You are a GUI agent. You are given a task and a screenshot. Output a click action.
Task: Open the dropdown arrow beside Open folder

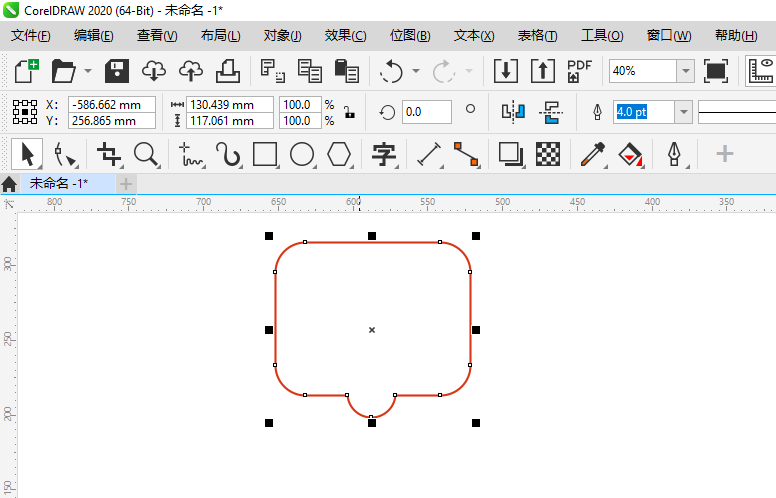(88, 72)
